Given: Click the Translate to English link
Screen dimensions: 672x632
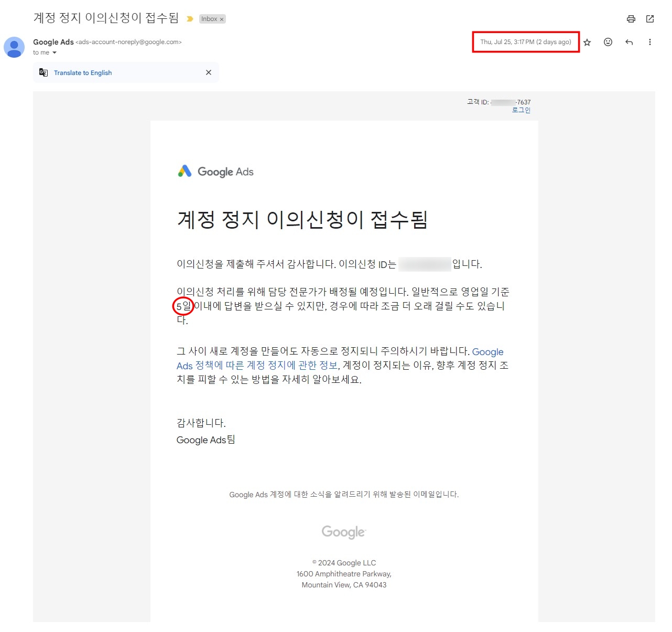Looking at the screenshot, I should click(x=83, y=73).
